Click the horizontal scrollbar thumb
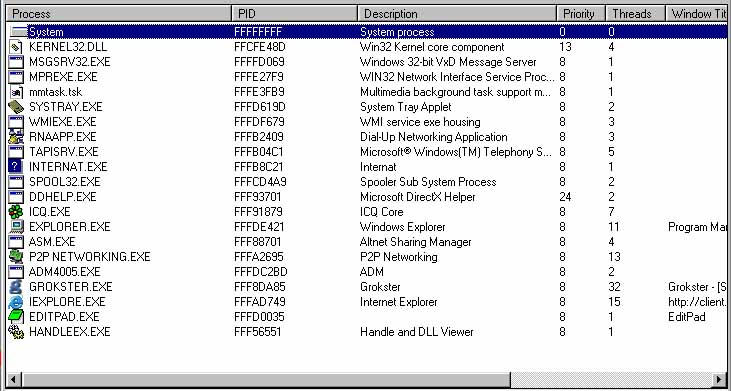 (266, 379)
